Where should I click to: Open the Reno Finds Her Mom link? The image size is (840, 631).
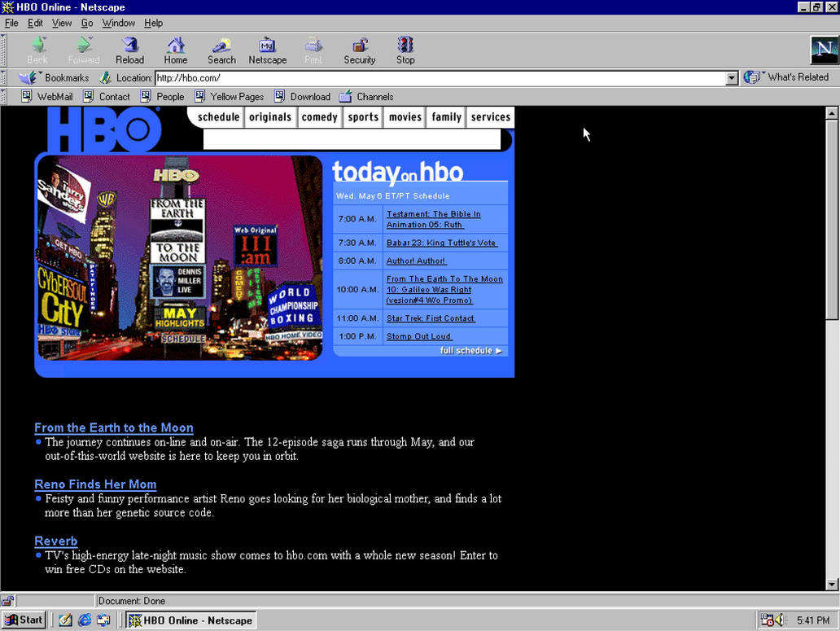click(94, 484)
